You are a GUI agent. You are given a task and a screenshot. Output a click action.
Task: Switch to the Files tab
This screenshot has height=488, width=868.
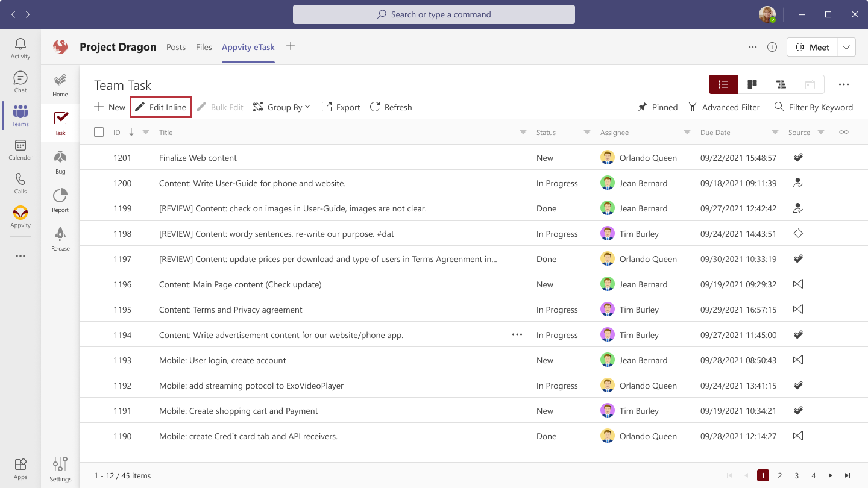pyautogui.click(x=204, y=46)
